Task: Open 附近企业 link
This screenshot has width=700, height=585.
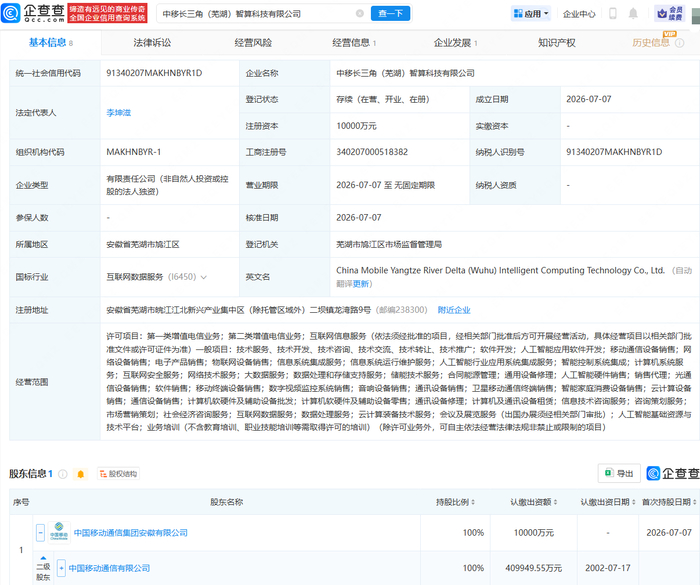Action: [454, 310]
